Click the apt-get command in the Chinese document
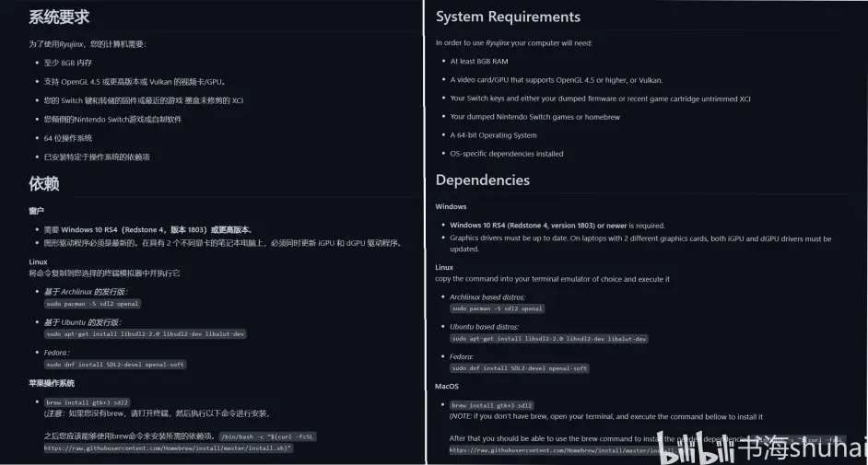Viewport: 868px width, 465px height. tap(145, 334)
